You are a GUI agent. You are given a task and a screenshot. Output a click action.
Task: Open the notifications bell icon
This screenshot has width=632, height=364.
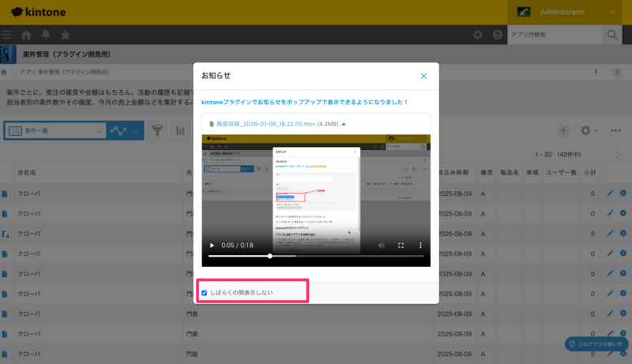pos(46,35)
